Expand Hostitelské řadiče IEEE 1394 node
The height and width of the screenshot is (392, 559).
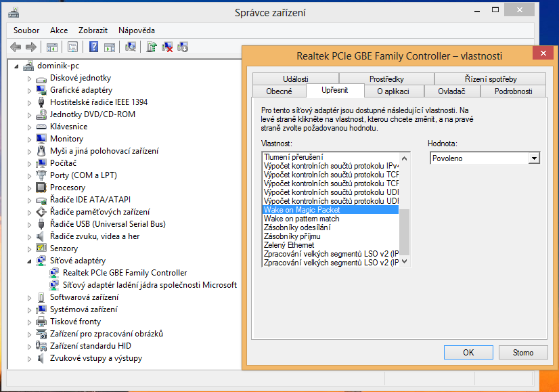29,103
